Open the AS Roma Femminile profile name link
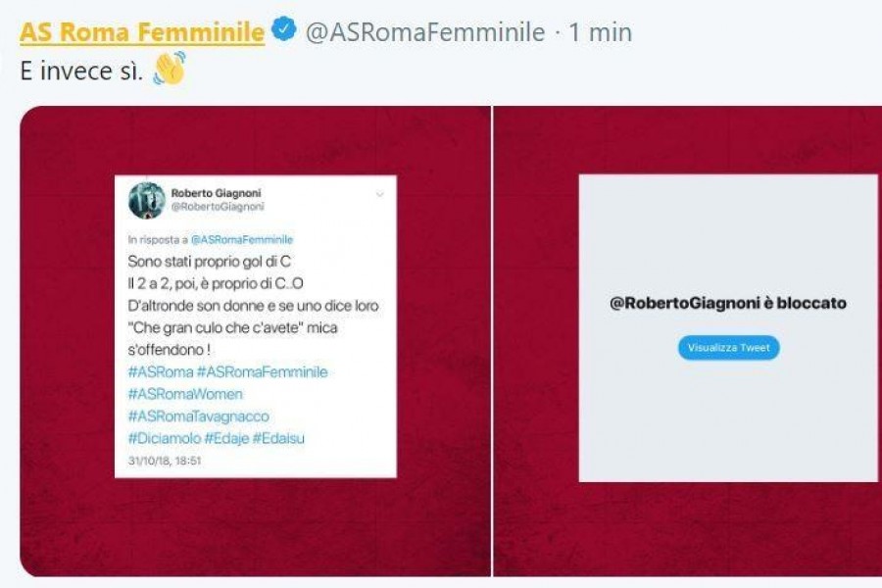882x588 pixels. (142, 32)
